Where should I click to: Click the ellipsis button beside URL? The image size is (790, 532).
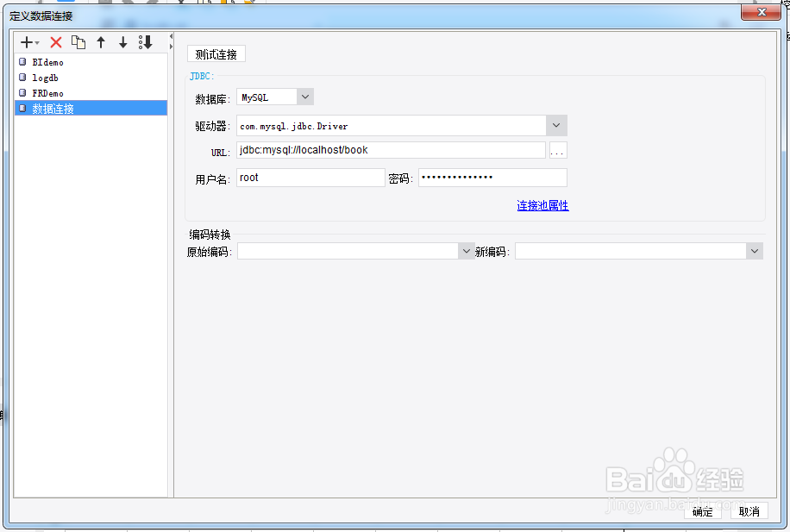click(558, 150)
